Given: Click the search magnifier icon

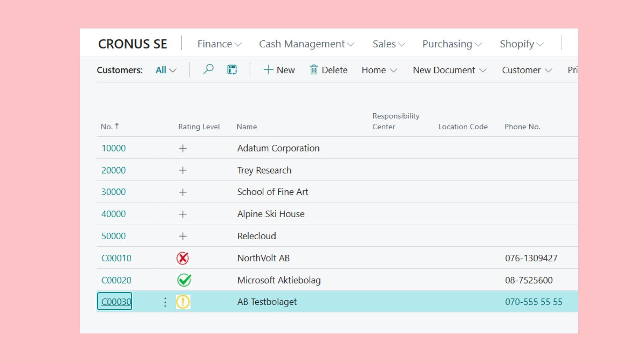Looking at the screenshot, I should tap(208, 69).
